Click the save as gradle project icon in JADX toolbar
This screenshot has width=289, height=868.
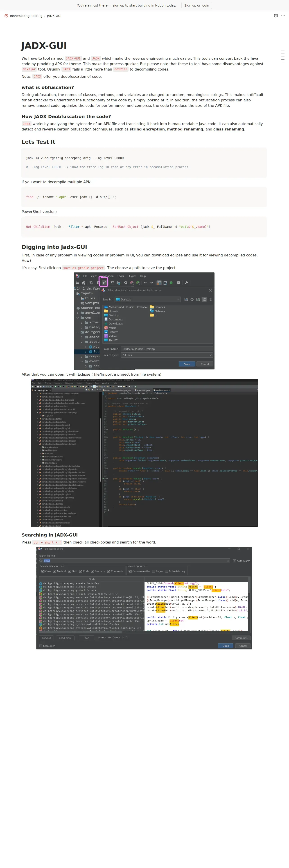[105, 283]
